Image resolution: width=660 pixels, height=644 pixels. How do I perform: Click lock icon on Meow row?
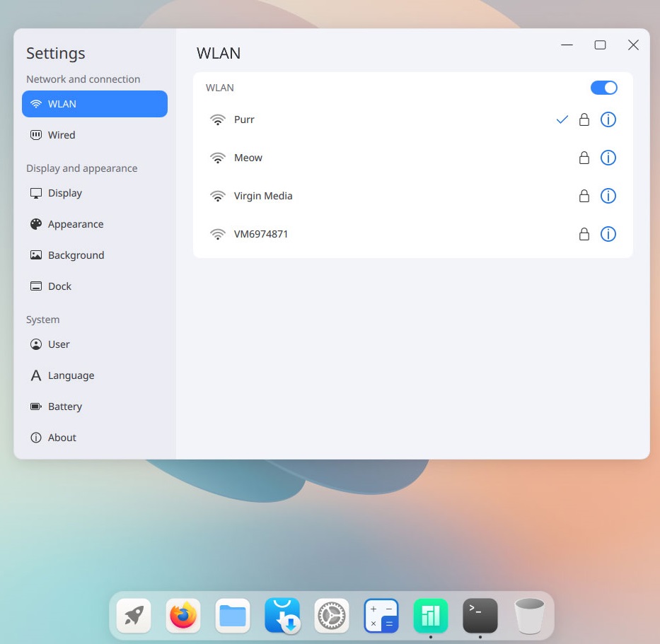click(584, 158)
